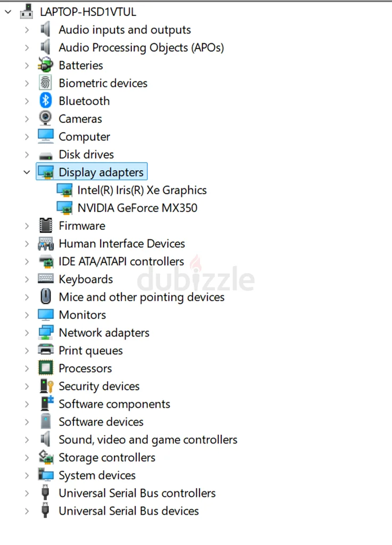The height and width of the screenshot is (545, 392).
Task: Click the Software devices icon
Action: coord(46,422)
